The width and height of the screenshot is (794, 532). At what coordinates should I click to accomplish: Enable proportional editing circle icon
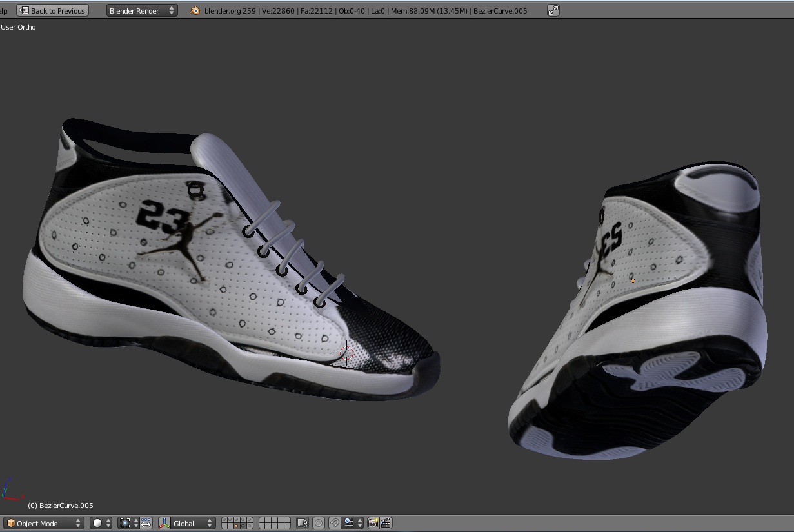pos(319,523)
